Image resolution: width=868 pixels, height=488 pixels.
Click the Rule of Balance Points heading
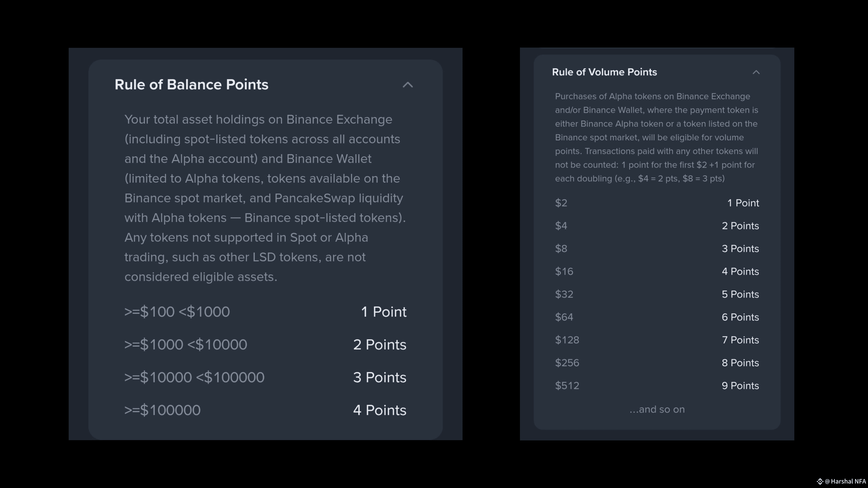(191, 85)
